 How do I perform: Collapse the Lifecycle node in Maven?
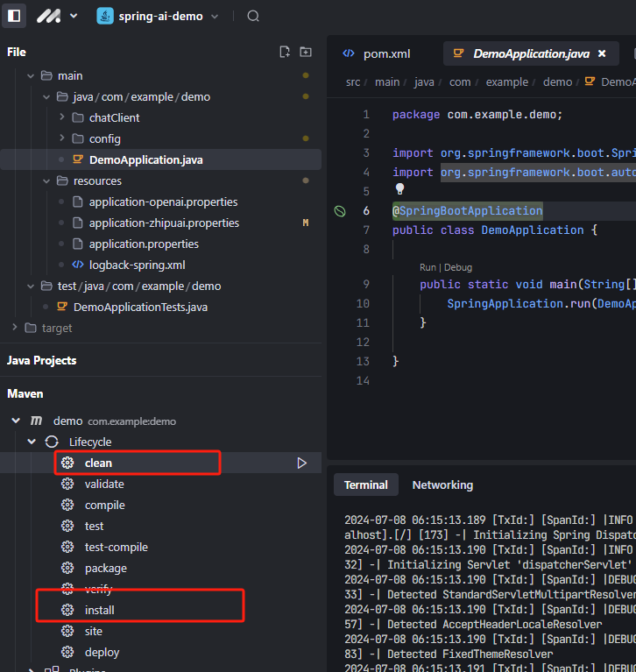click(x=32, y=442)
